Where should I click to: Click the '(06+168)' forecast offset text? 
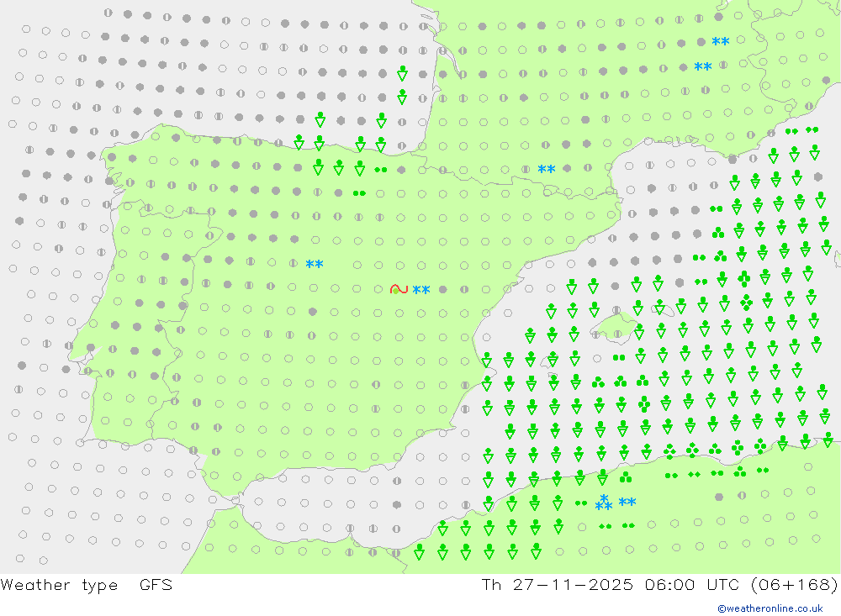795,584
